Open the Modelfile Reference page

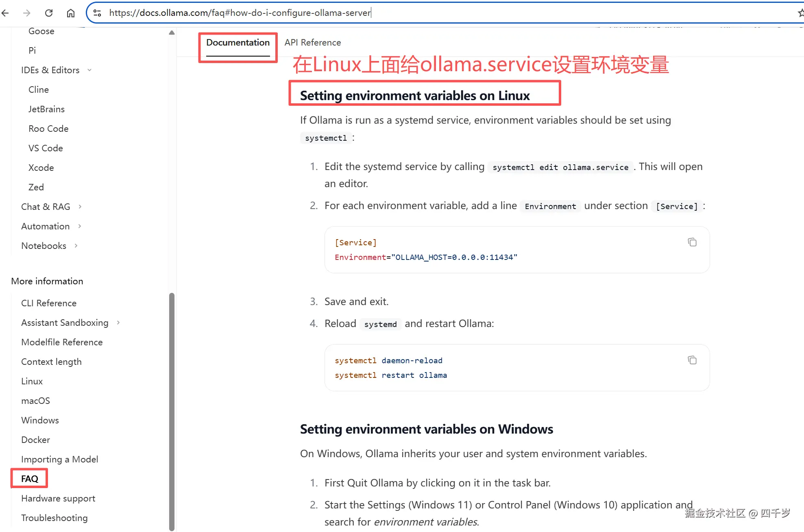click(x=61, y=342)
